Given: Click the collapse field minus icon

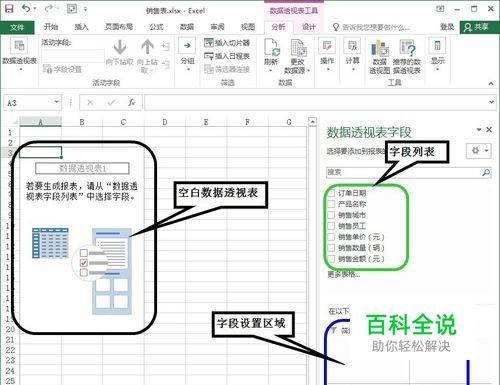Looking at the screenshot, I should pyautogui.click(x=166, y=64).
